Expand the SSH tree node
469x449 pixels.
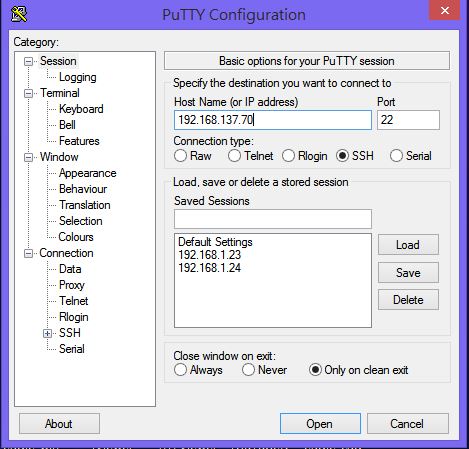[x=47, y=334]
